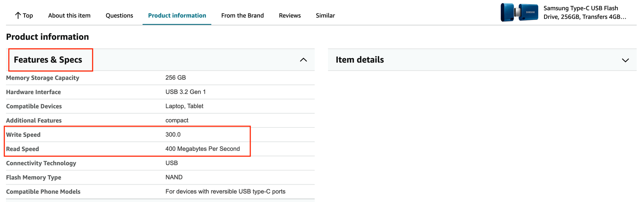Switch to the Questions tab
The width and height of the screenshot is (644, 202).
tap(119, 16)
